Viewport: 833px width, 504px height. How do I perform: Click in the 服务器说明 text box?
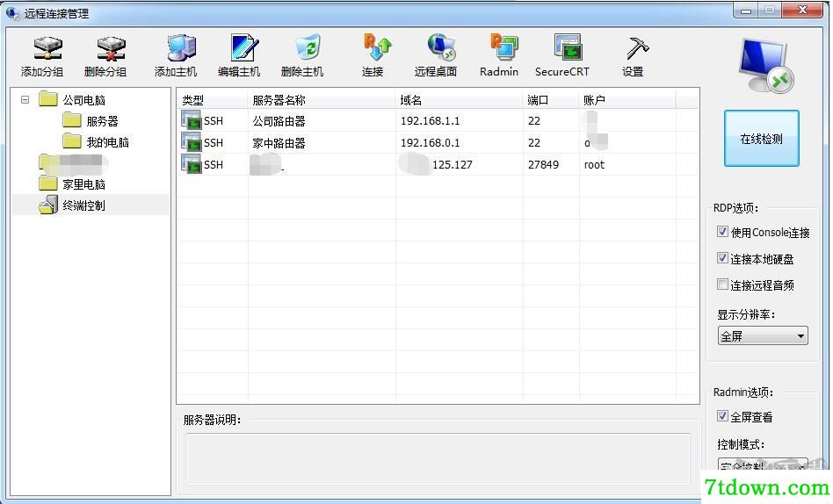[438, 458]
